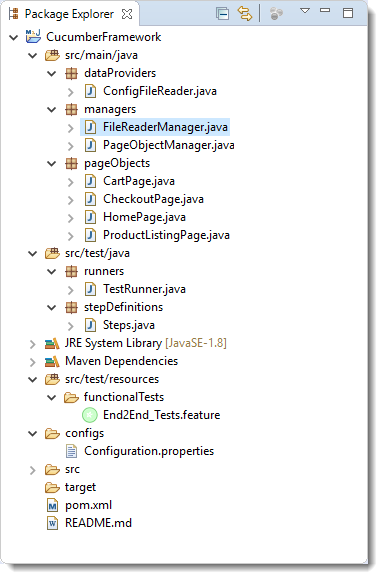383x579 pixels.
Task: Select End2End_Tests.feature file
Action: pos(161,415)
